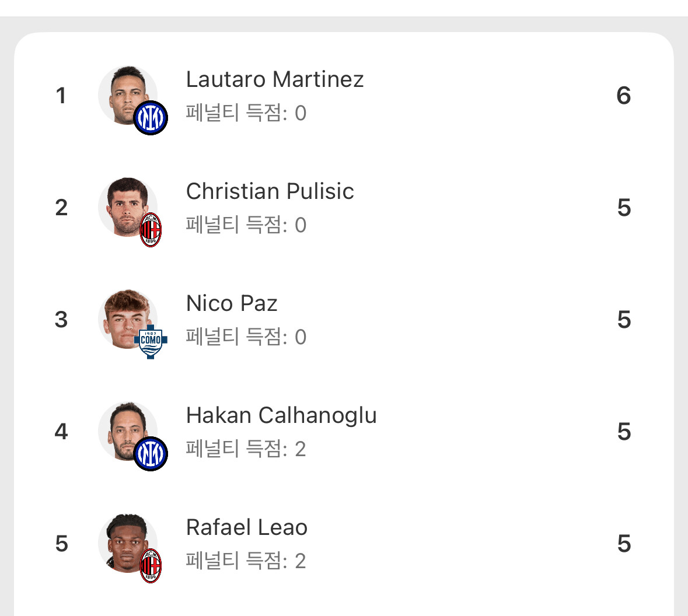This screenshot has height=616, width=688.
Task: Click the Inter badge beside Lautaro Martinez
Action: point(151,118)
